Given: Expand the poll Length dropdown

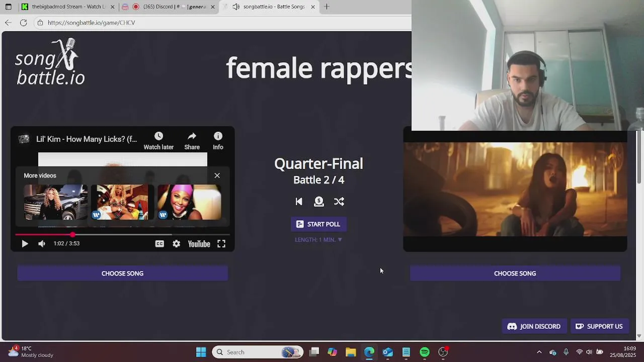Looking at the screenshot, I should click(318, 240).
